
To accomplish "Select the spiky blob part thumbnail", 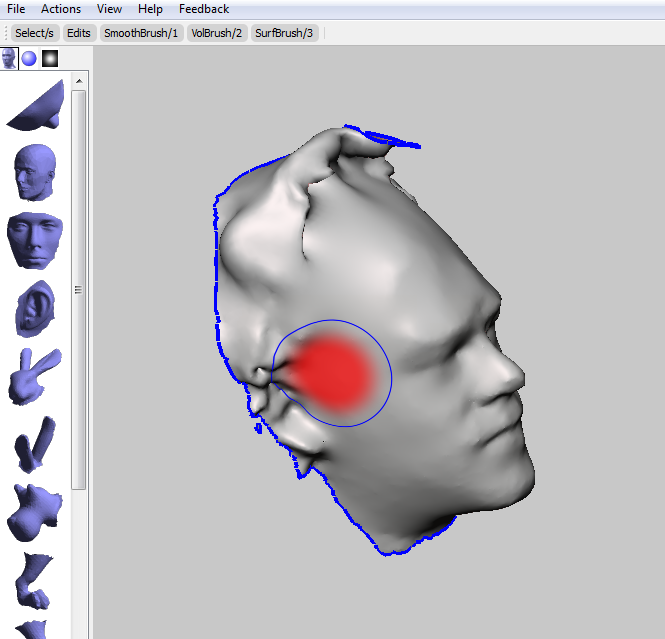I will pos(34,513).
